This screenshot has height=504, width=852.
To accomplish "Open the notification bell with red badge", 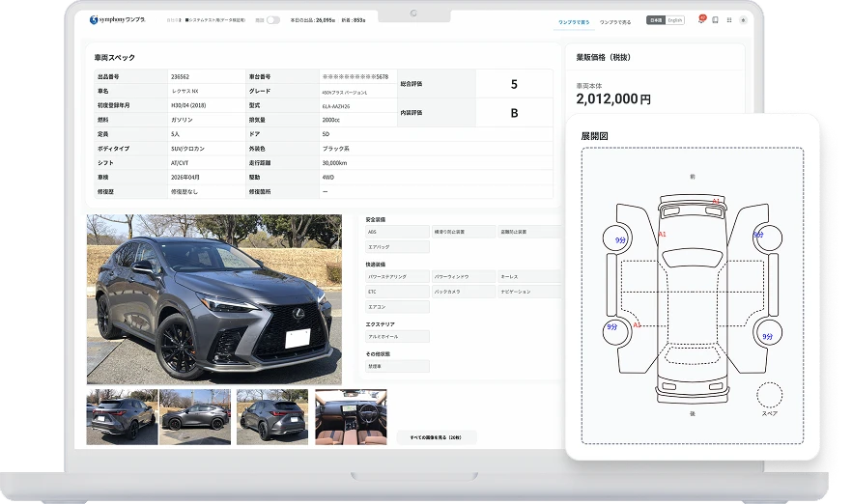I will [701, 19].
